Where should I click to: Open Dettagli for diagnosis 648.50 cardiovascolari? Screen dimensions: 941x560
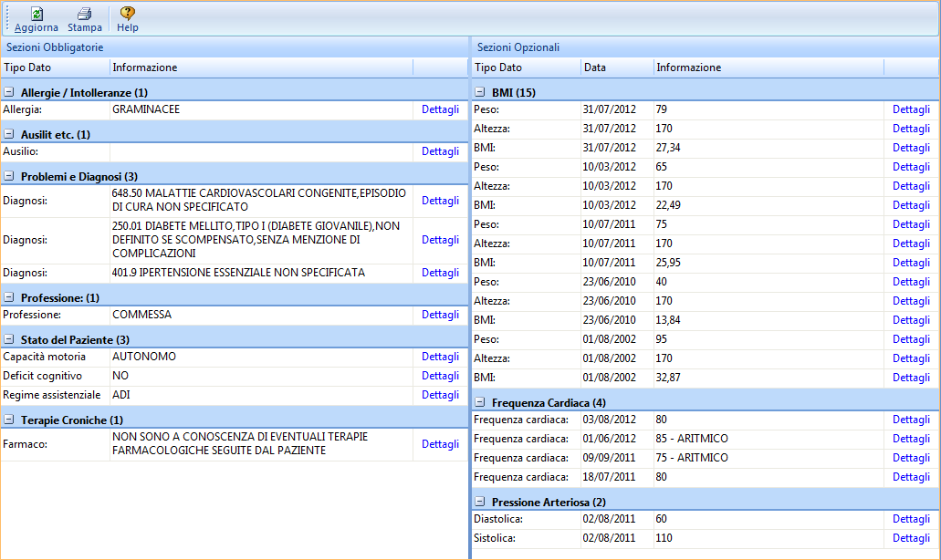coord(440,201)
